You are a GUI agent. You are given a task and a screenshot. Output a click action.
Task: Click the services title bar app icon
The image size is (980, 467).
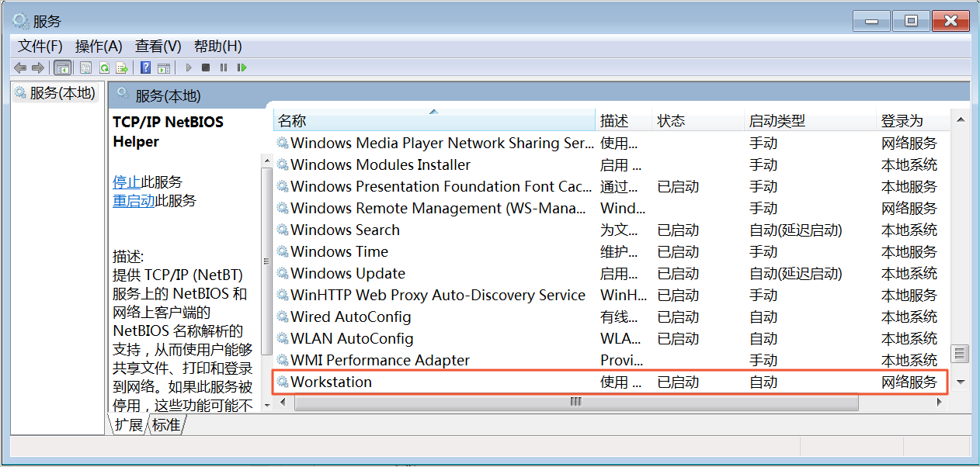tap(20, 20)
